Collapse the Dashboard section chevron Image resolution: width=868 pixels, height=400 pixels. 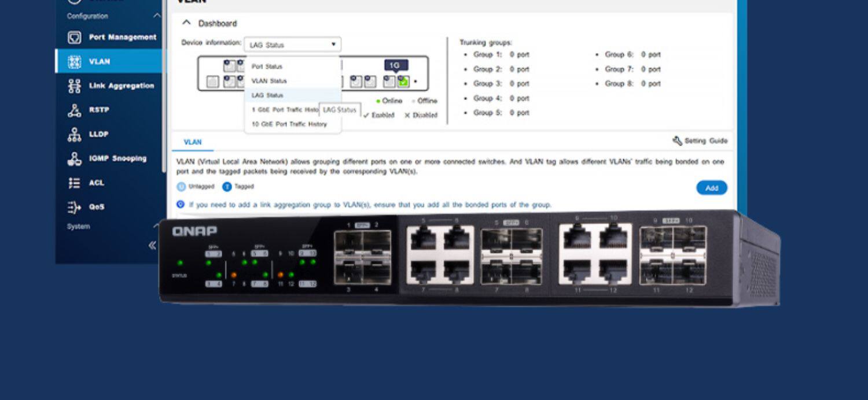186,23
